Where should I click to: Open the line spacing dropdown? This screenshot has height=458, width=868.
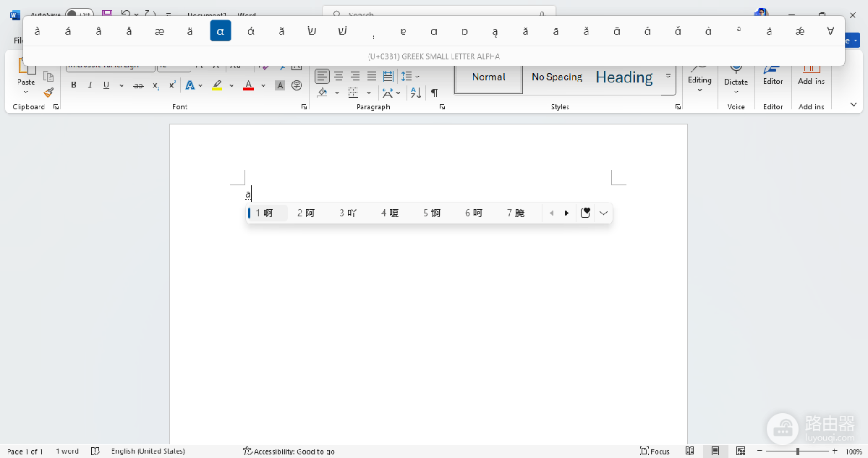click(x=410, y=76)
